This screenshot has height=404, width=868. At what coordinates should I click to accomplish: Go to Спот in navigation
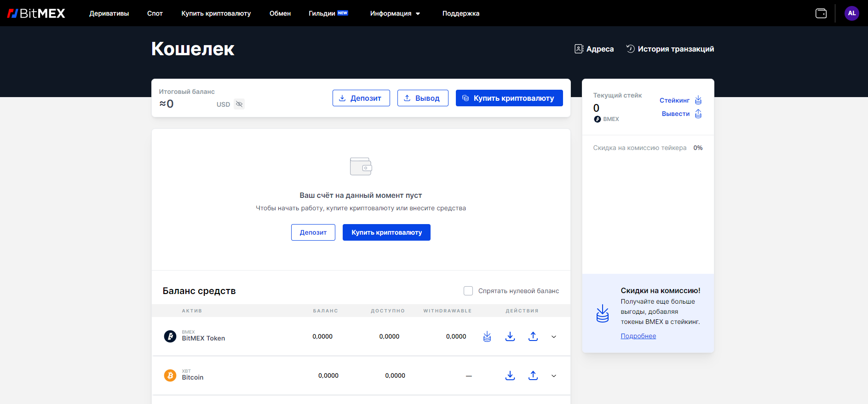(155, 13)
